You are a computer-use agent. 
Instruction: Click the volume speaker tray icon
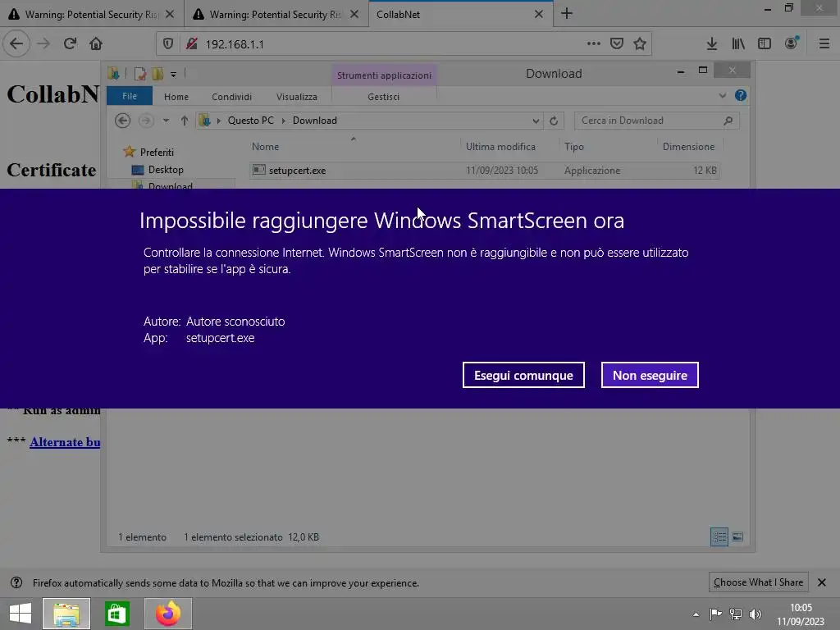[x=756, y=614]
